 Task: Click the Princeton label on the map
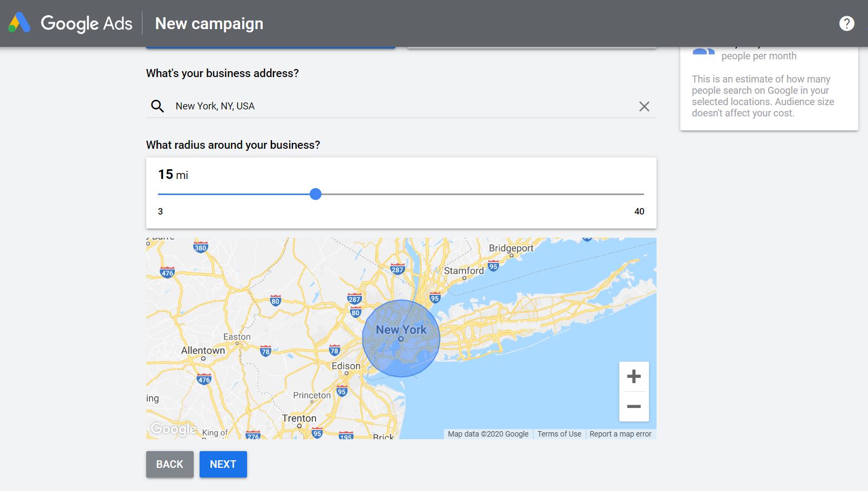(x=312, y=395)
